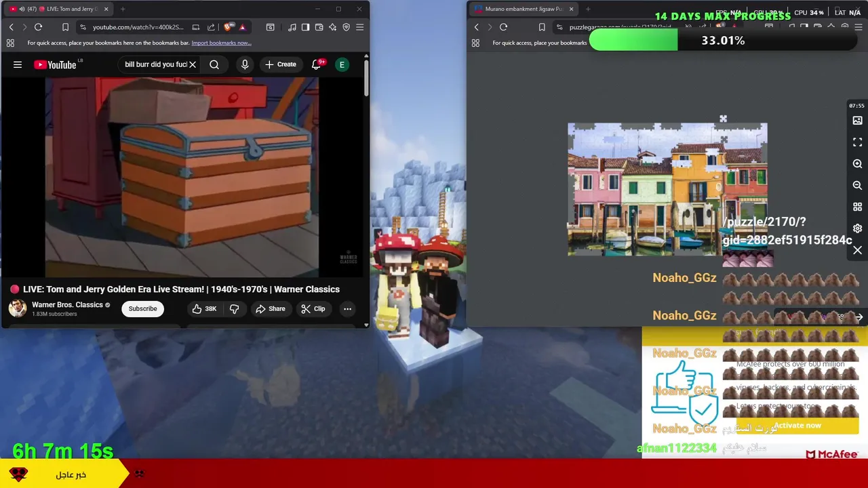Reload the puzzlegarage page
Viewport: 868px width, 488px height.
pyautogui.click(x=503, y=27)
